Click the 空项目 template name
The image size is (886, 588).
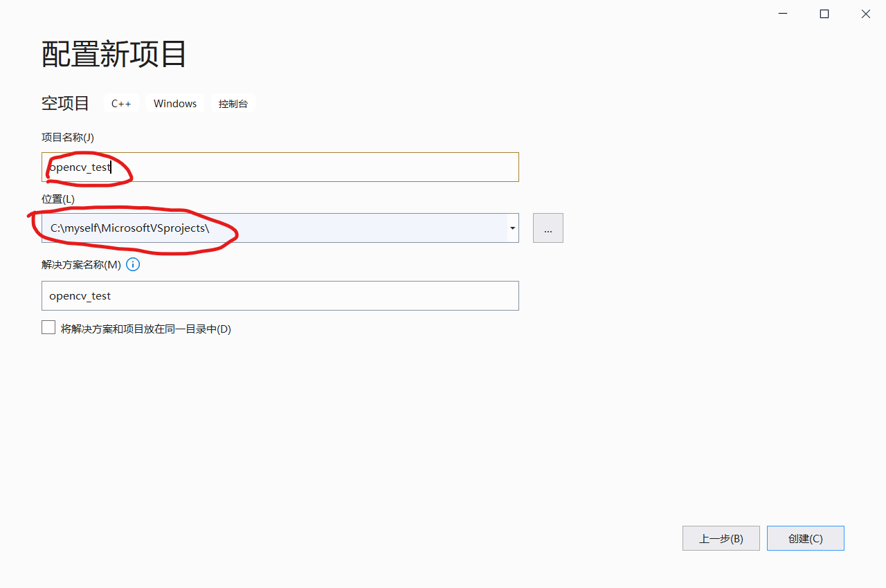click(66, 103)
